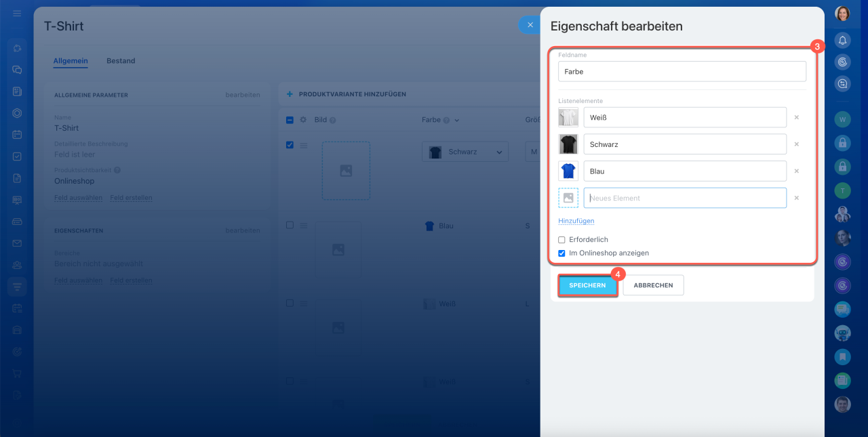
Task: Open the Schwarz color dropdown in variant row
Action: click(x=465, y=152)
